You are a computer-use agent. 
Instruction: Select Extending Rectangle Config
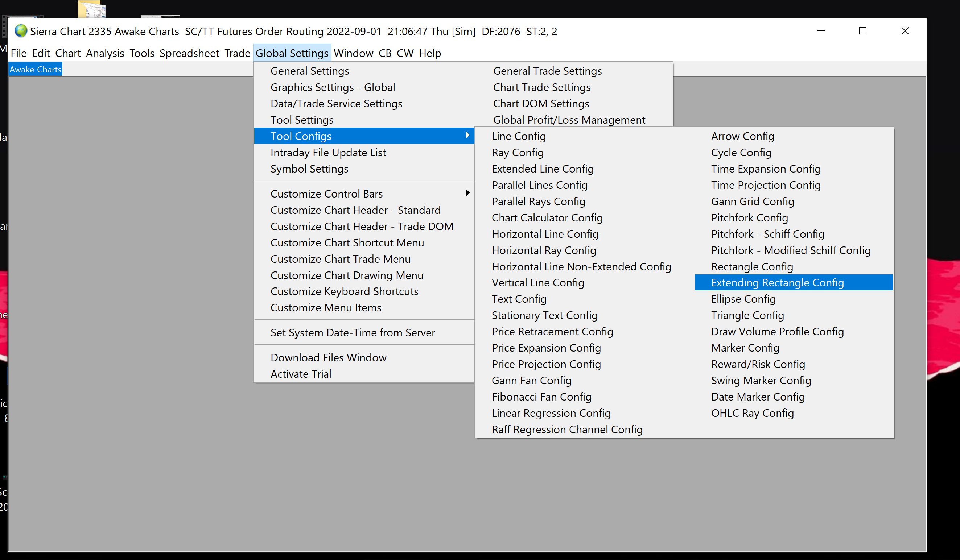click(x=777, y=282)
